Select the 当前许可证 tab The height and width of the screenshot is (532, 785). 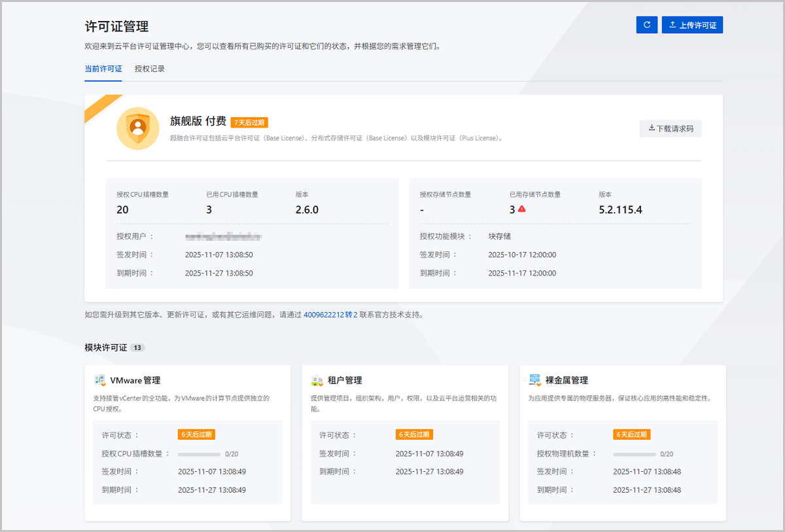tap(103, 69)
